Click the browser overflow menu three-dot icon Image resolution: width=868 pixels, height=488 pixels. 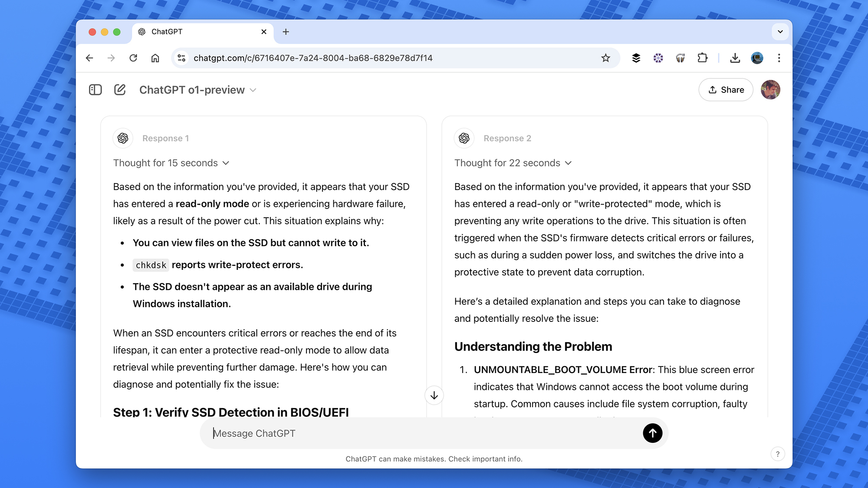(779, 58)
